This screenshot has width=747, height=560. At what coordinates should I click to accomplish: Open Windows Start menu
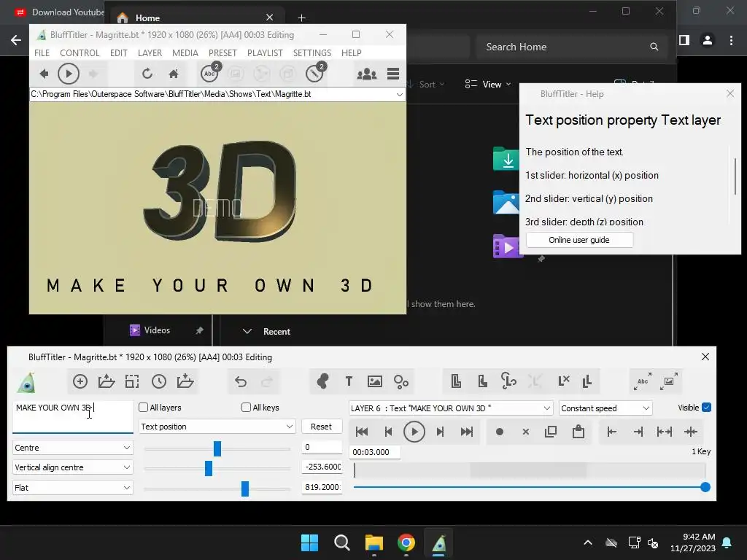(309, 542)
